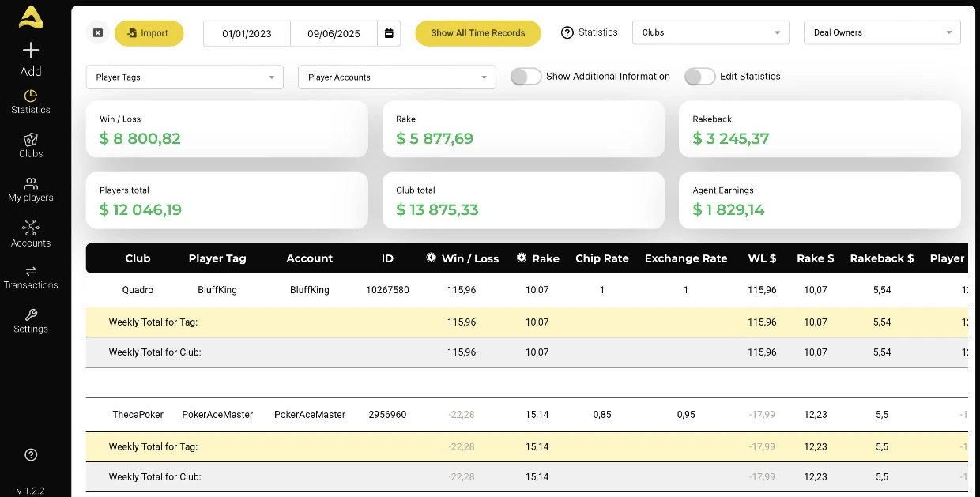Select BluffKing in Player Tag column
This screenshot has height=497, width=980.
click(x=217, y=290)
